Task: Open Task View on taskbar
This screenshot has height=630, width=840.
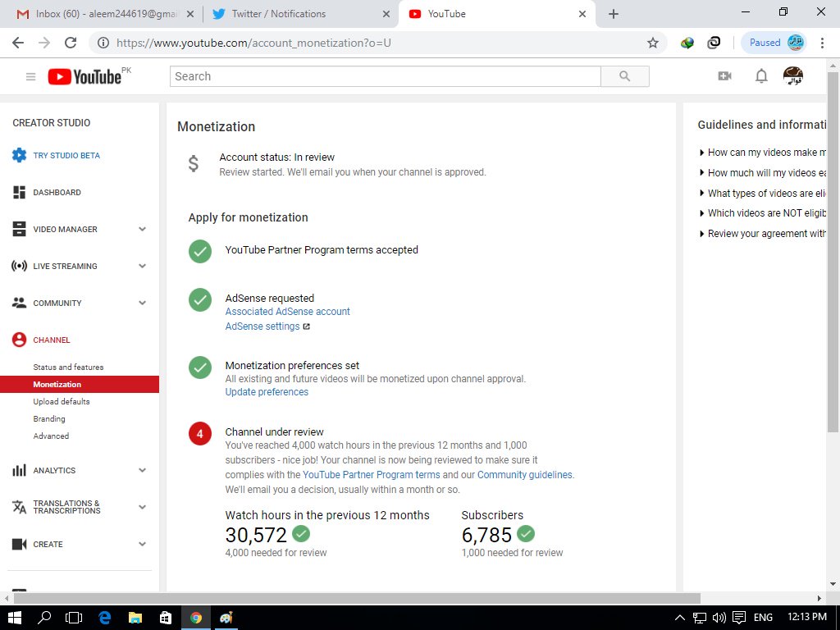Action: click(x=74, y=618)
